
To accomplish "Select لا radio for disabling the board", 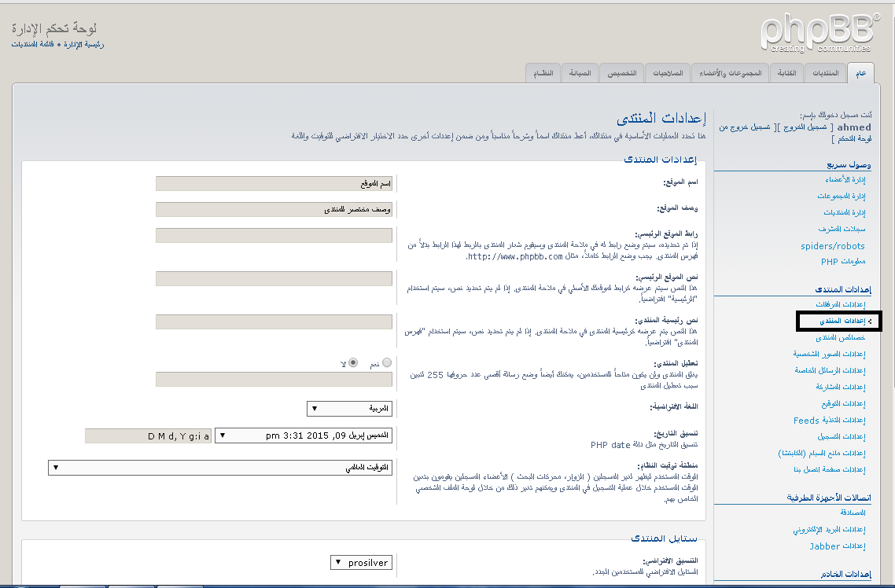I will pos(353,362).
